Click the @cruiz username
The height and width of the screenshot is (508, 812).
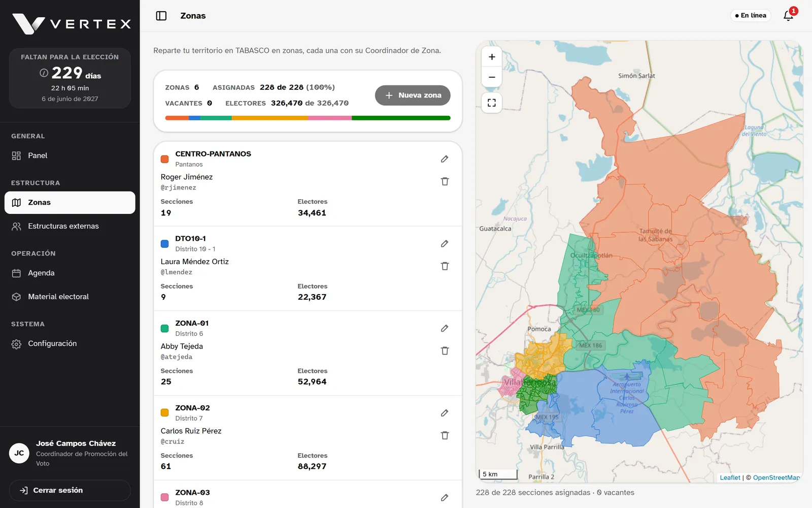(173, 442)
